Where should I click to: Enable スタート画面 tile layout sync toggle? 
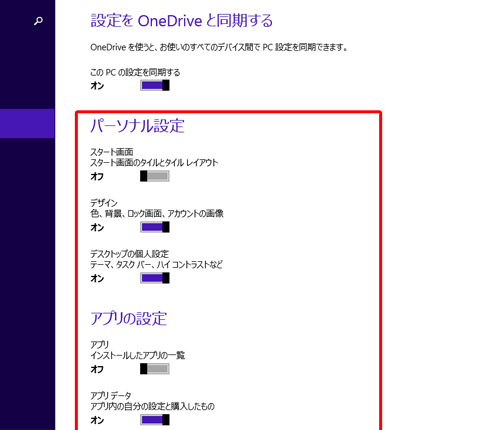[155, 176]
